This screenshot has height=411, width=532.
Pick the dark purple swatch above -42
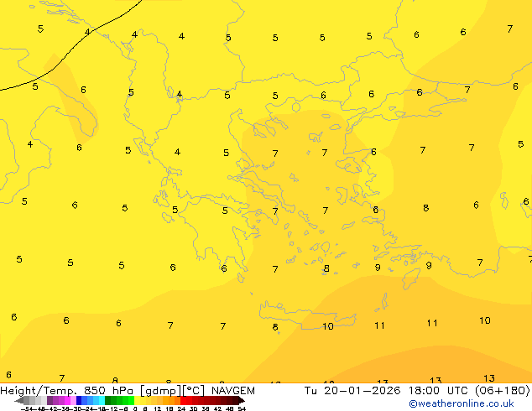[50, 400]
